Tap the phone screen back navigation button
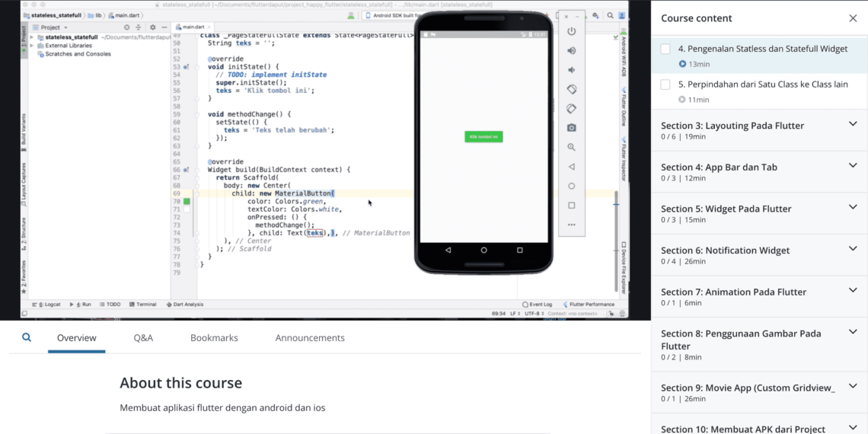868x434 pixels. pyautogui.click(x=448, y=251)
